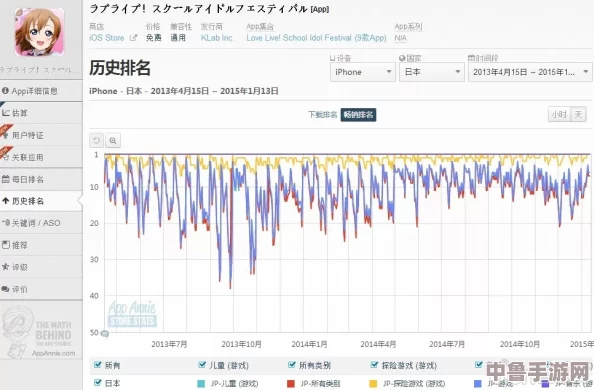This screenshot has height=390, width=594.
Task: Click the yellow JP-探险游戏 color swatch
Action: [x=373, y=384]
